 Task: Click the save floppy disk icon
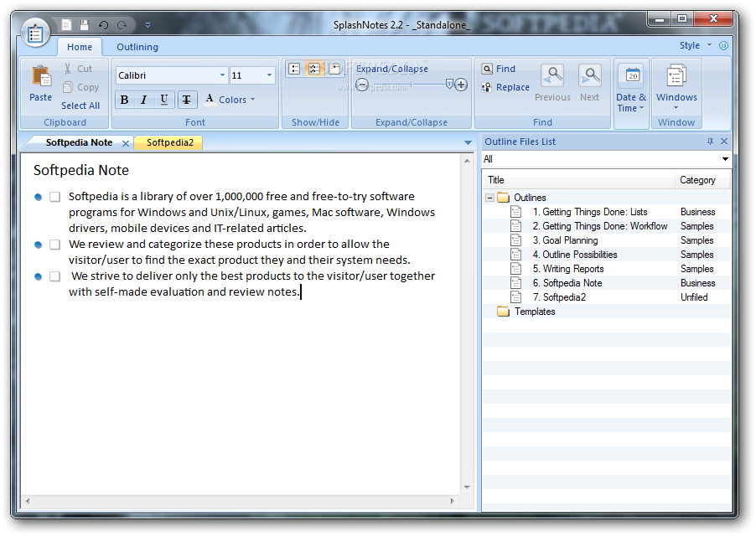[x=85, y=24]
